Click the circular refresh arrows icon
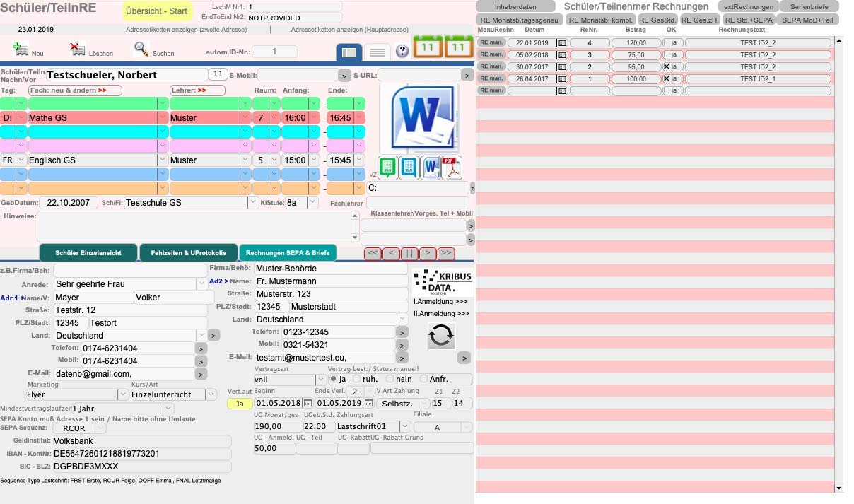The height and width of the screenshot is (504, 854). pyautogui.click(x=441, y=336)
